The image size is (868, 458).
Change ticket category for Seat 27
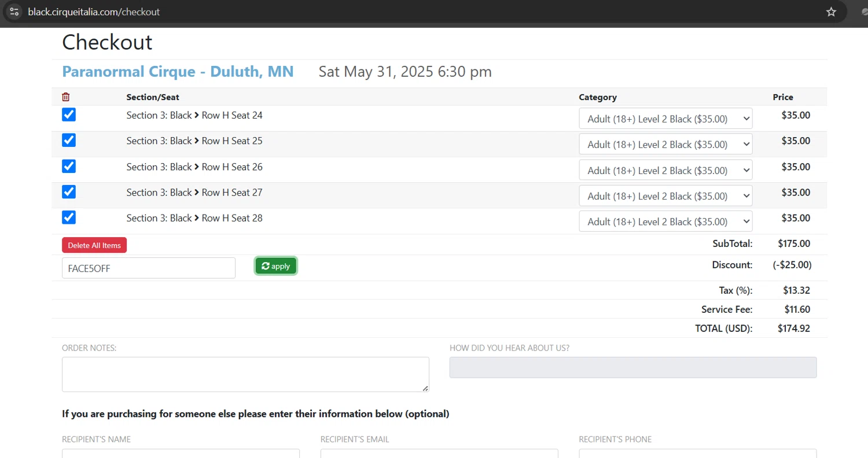pyautogui.click(x=665, y=196)
